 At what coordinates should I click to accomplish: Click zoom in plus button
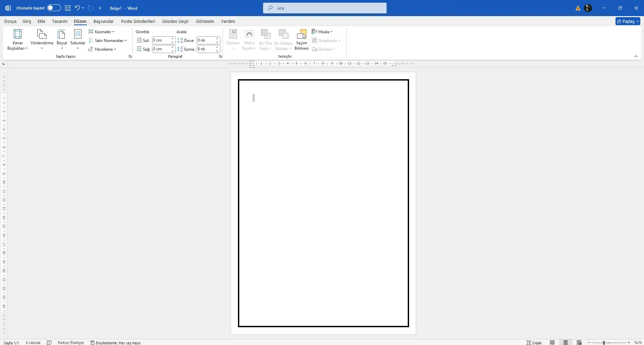tap(629, 343)
